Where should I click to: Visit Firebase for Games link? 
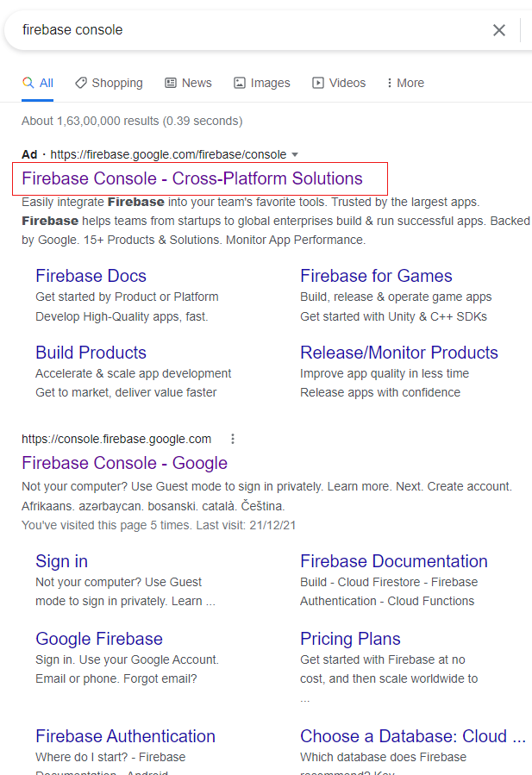point(376,276)
